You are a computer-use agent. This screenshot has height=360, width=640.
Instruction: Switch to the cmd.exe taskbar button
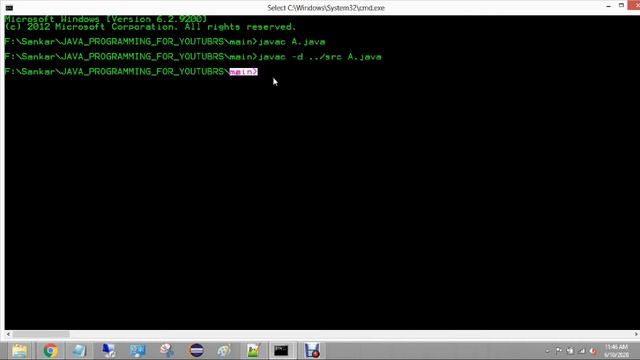point(281,350)
